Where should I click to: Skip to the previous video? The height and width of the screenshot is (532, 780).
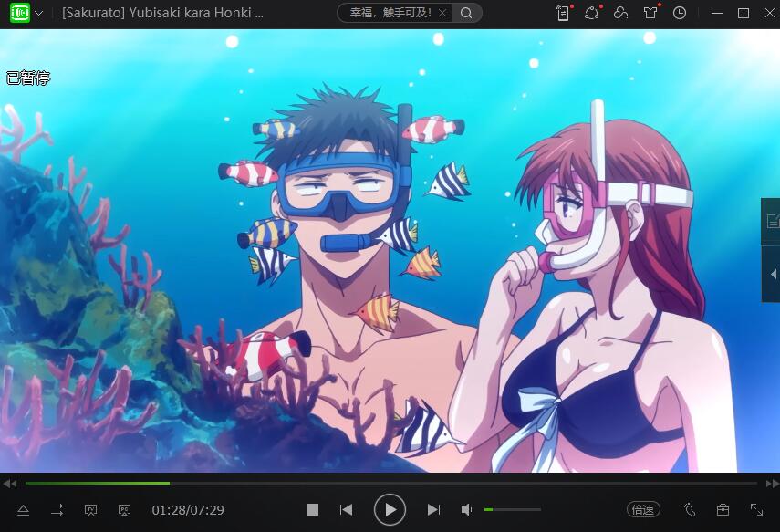point(346,510)
